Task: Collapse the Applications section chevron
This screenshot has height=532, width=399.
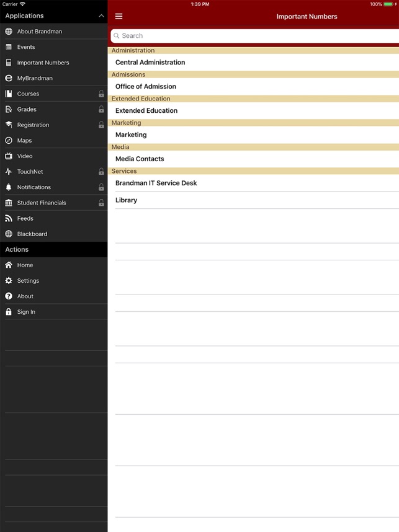Action: 101,16
